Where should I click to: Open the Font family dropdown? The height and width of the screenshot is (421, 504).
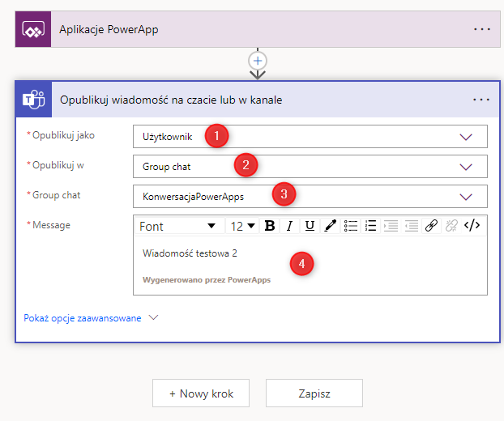[x=177, y=226]
